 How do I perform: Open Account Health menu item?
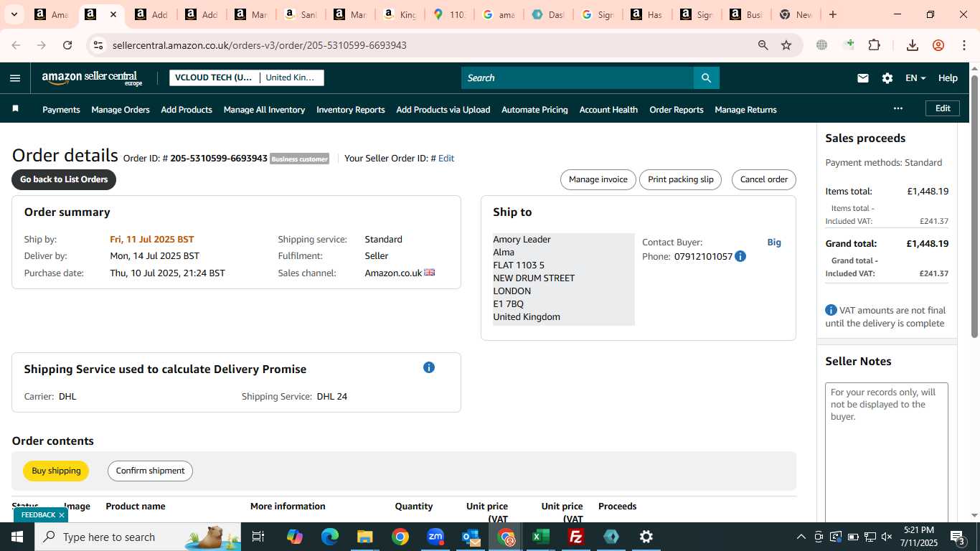tap(608, 110)
